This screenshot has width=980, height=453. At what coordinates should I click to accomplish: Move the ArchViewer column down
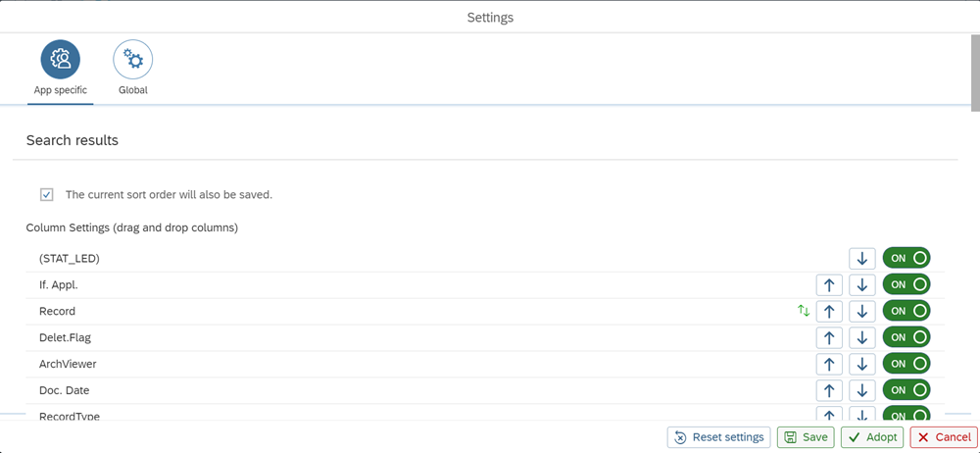[861, 364]
